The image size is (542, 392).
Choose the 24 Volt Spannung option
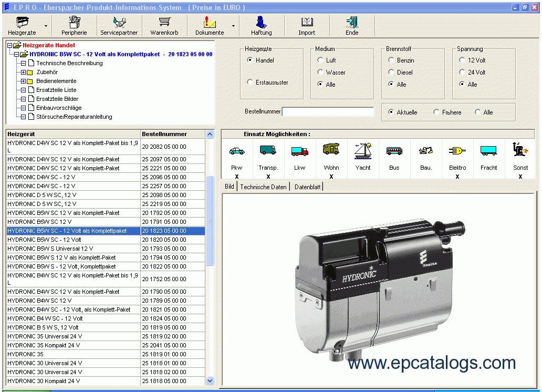pyautogui.click(x=462, y=72)
